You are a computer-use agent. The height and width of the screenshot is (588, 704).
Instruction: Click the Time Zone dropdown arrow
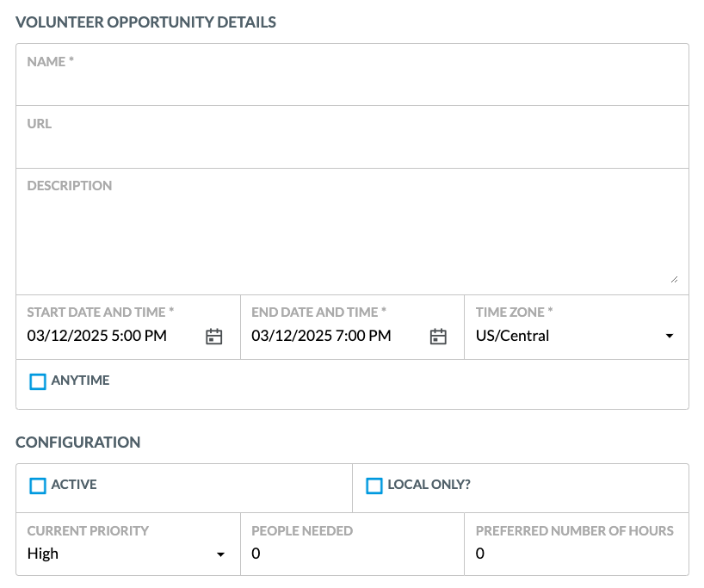670,336
